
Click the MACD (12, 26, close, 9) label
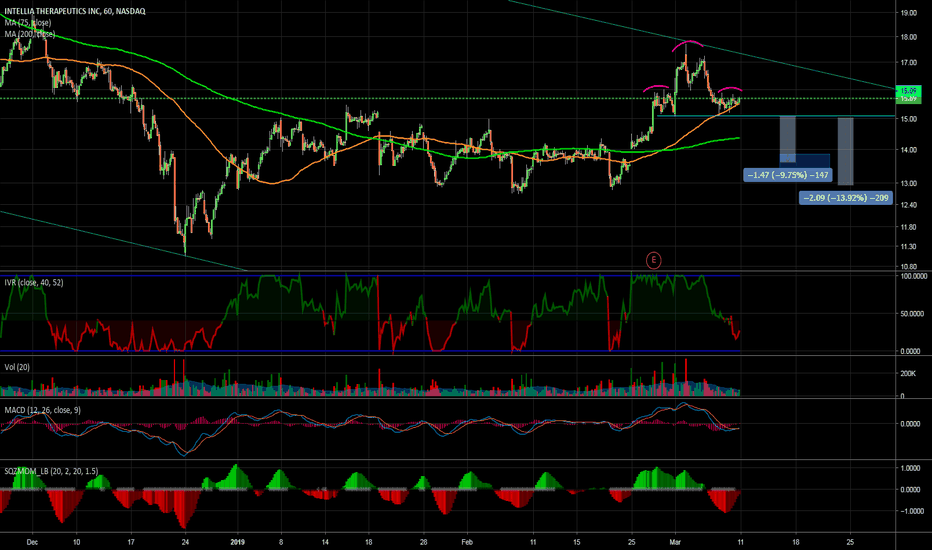(x=42, y=410)
